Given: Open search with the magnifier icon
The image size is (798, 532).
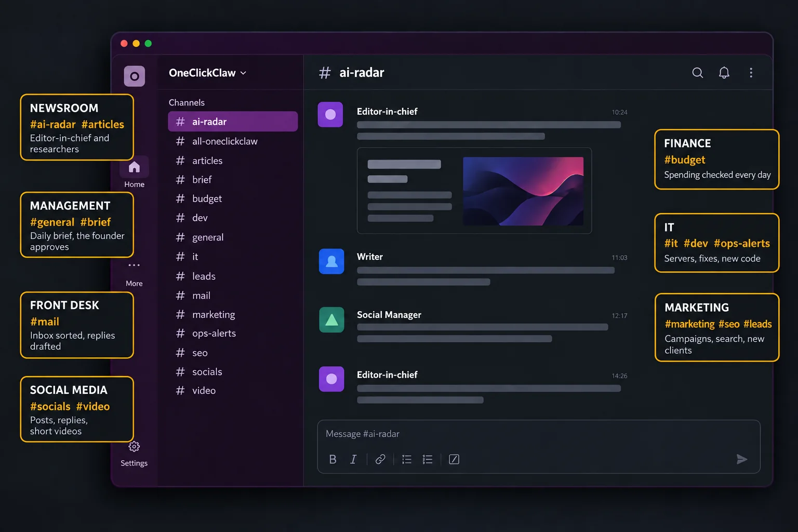Looking at the screenshot, I should point(697,73).
